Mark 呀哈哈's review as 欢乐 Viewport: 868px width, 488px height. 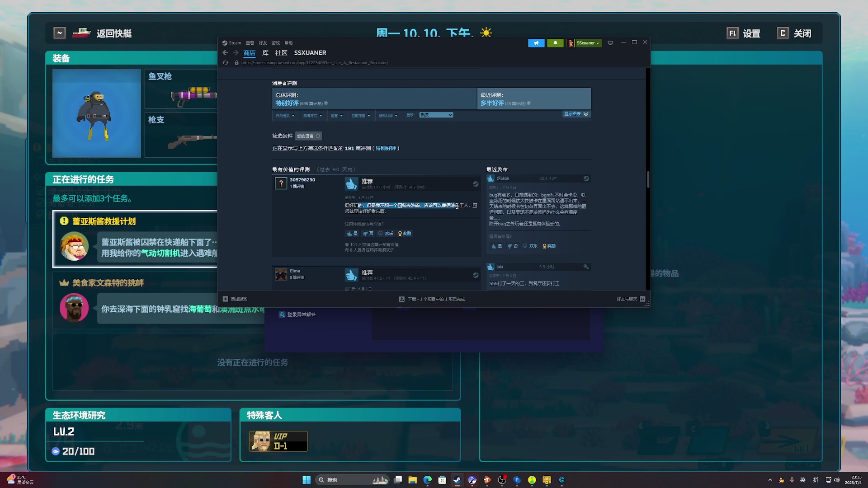pos(530,246)
